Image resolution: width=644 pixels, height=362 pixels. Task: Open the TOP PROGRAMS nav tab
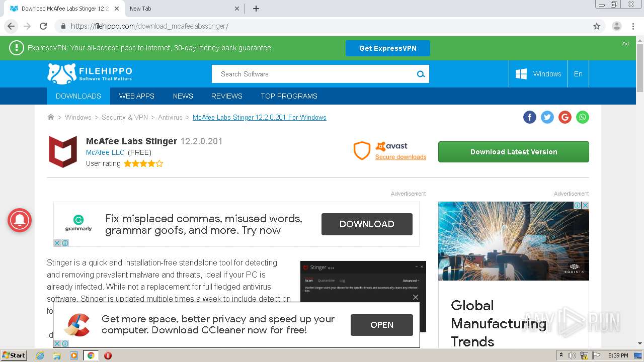pos(289,96)
